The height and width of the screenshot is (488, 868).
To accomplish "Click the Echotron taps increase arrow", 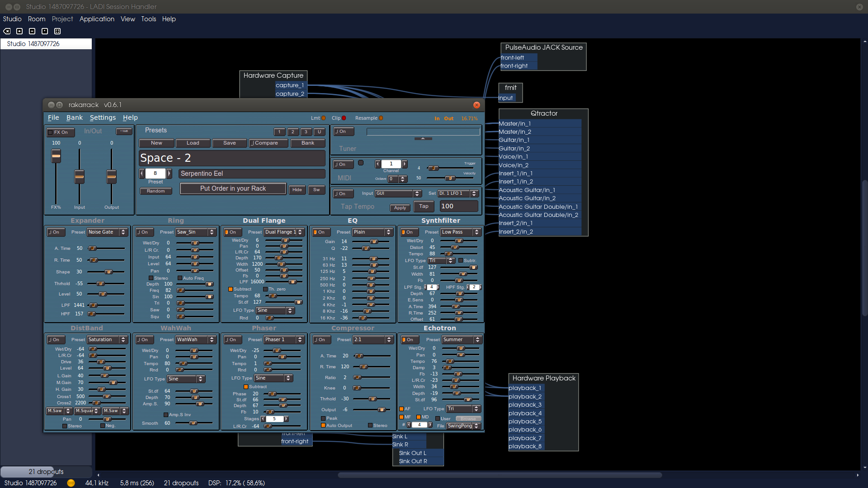I will point(430,425).
